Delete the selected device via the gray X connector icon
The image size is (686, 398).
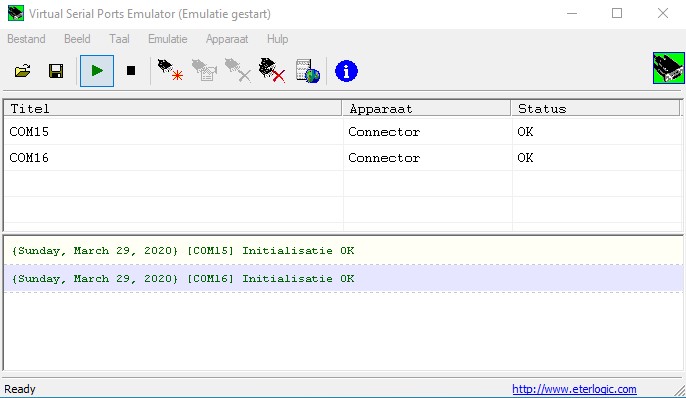coord(238,70)
